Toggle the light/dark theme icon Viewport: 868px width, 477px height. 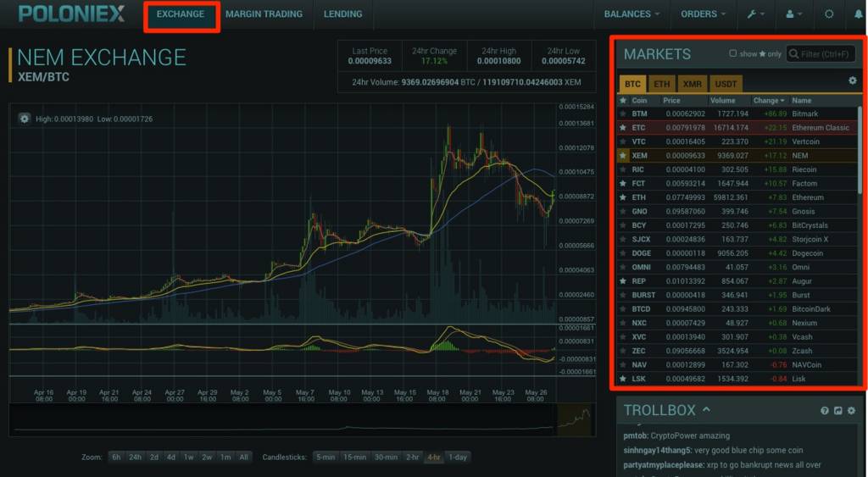click(829, 14)
